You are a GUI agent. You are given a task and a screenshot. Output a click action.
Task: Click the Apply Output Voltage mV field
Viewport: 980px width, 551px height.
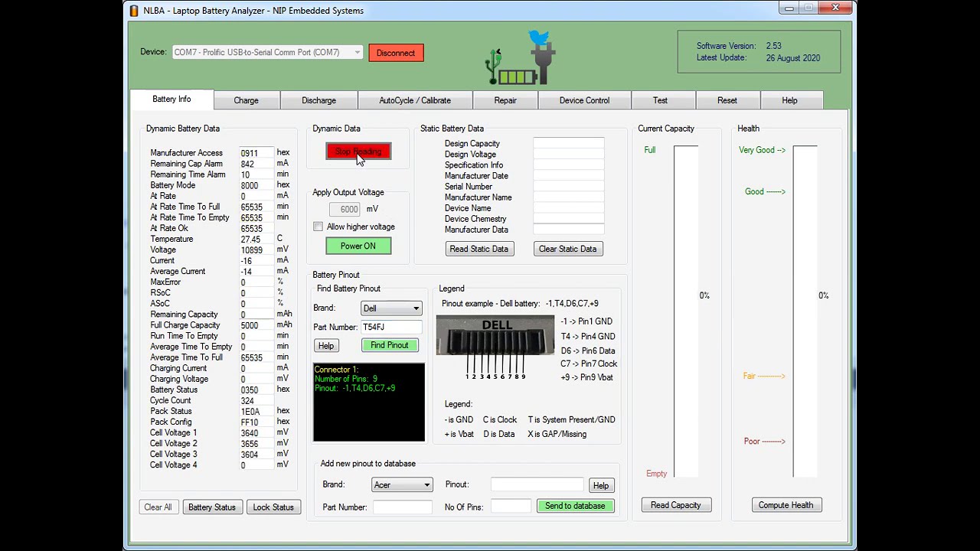[x=345, y=209]
